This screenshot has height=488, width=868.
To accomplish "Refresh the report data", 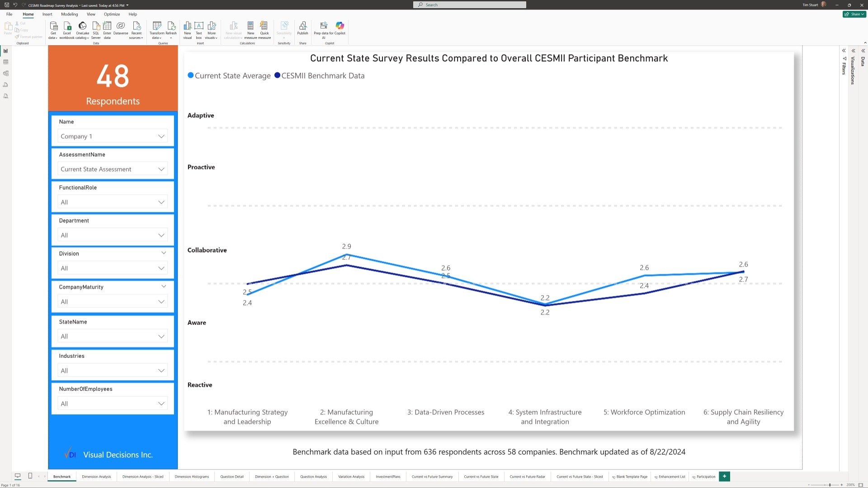I will [171, 29].
